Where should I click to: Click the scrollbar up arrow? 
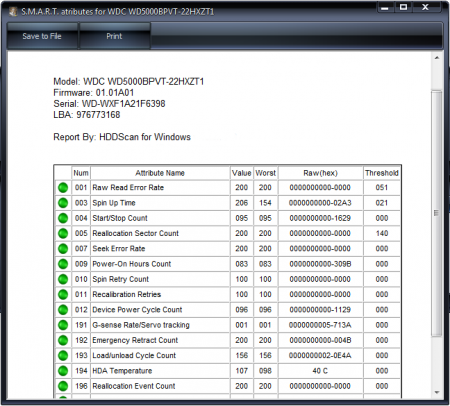pyautogui.click(x=437, y=58)
